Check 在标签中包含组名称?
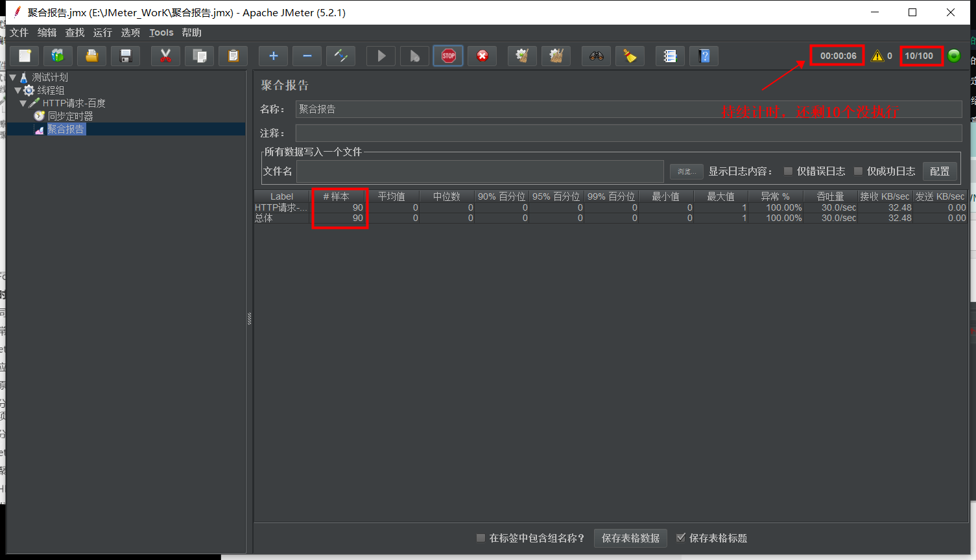Viewport: 976px width, 560px height. click(x=481, y=538)
